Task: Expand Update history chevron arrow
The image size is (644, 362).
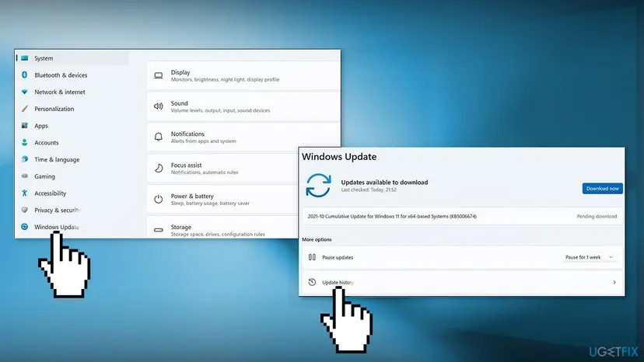Action: click(x=614, y=282)
